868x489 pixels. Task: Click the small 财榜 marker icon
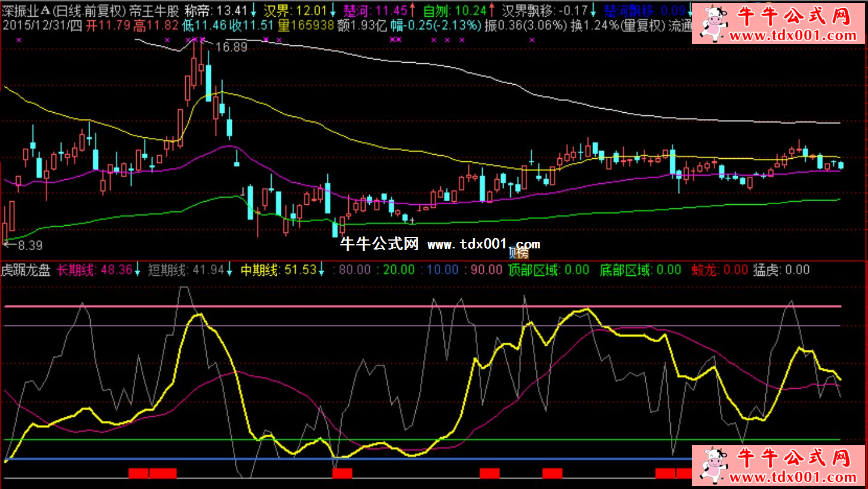coord(518,253)
